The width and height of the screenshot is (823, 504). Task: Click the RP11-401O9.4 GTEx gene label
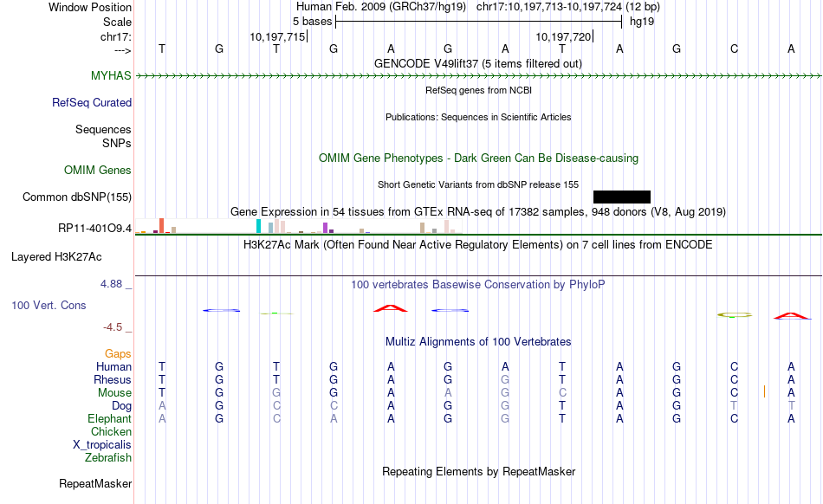(x=95, y=228)
